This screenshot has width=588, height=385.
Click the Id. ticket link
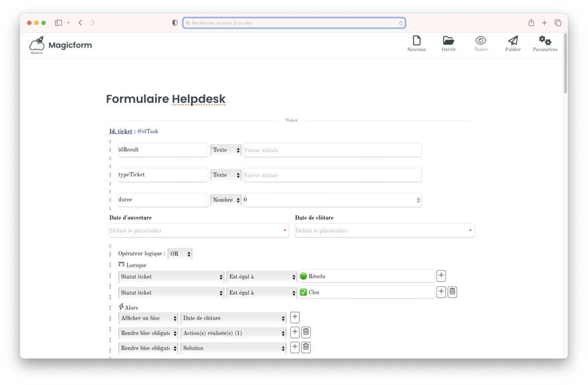pos(121,131)
